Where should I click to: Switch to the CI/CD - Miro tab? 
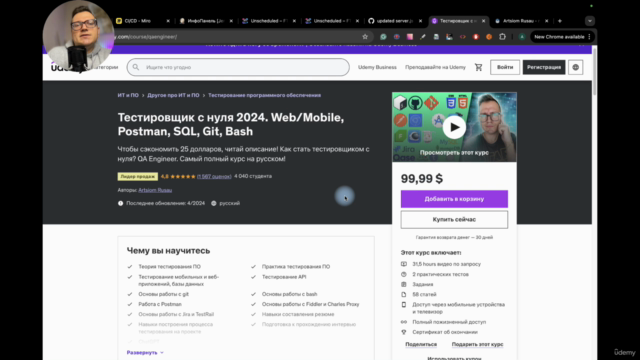(139, 21)
